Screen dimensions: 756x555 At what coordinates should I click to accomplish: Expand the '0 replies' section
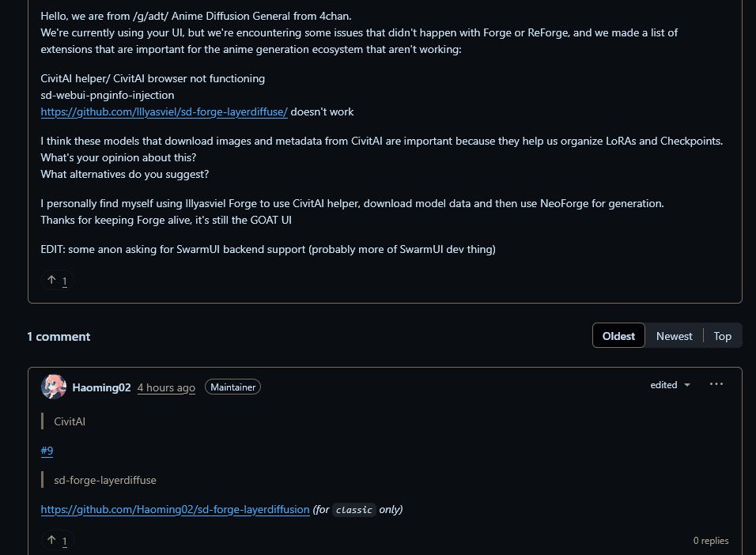711,541
